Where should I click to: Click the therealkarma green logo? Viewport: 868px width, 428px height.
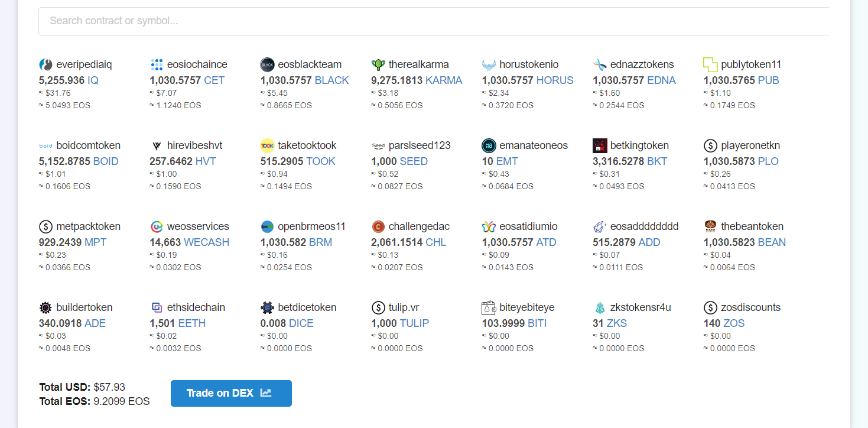(x=378, y=64)
